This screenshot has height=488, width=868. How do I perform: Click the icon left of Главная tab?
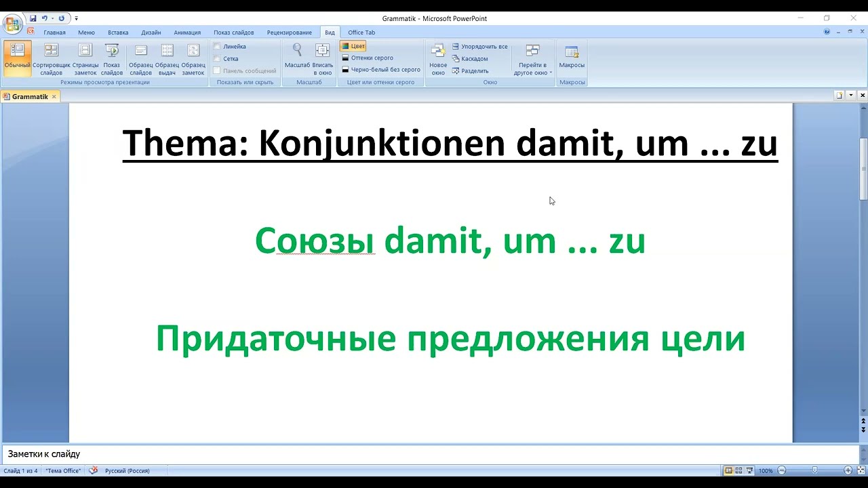(31, 31)
